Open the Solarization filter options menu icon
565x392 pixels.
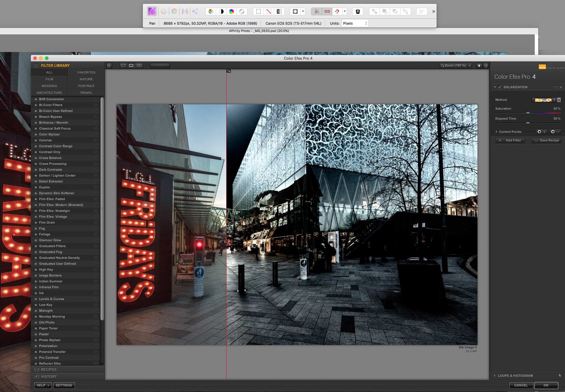pyautogui.click(x=556, y=87)
